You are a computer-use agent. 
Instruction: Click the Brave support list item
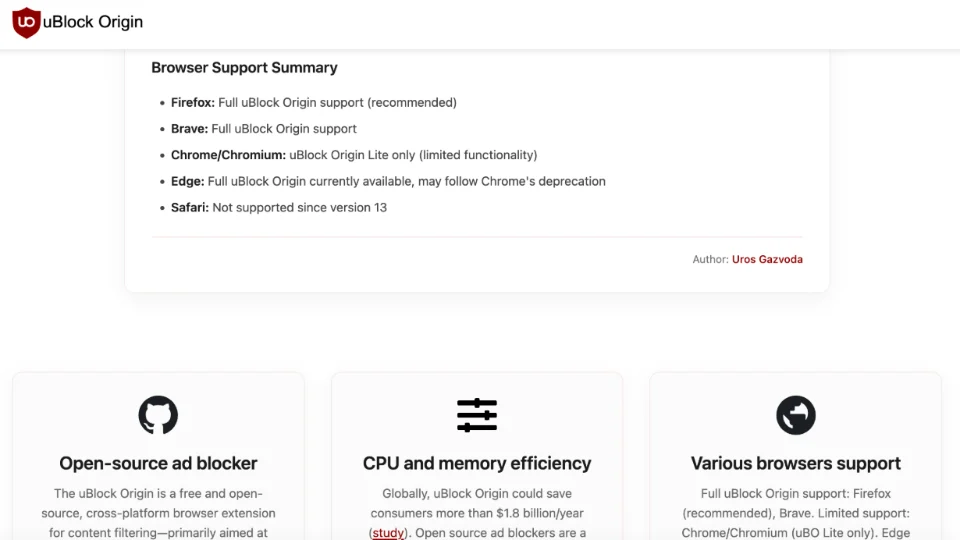(x=263, y=129)
